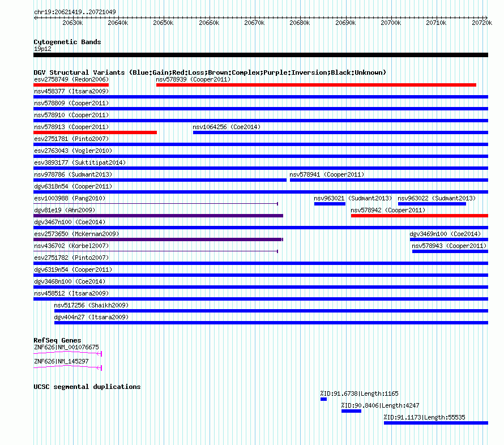Select the magenta gene glyph for NM_145297
The image size is (504, 445).
click(x=68, y=367)
